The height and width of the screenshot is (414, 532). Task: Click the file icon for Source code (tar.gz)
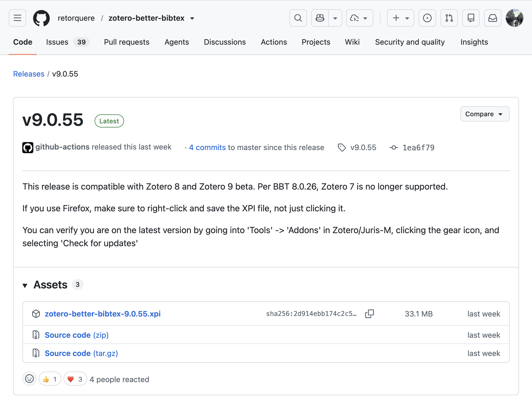[36, 353]
